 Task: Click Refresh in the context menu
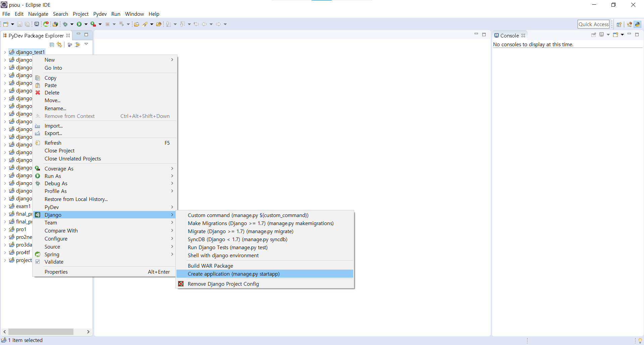[x=105, y=143]
